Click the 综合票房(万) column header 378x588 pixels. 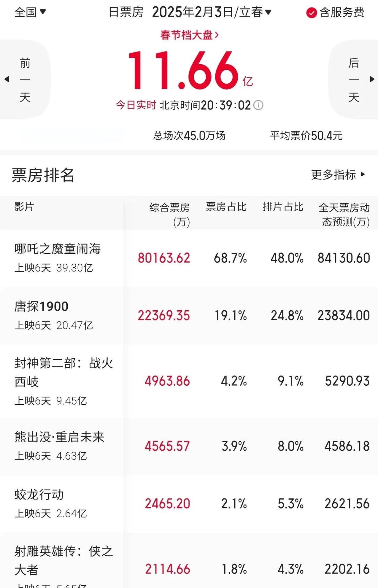point(169,214)
